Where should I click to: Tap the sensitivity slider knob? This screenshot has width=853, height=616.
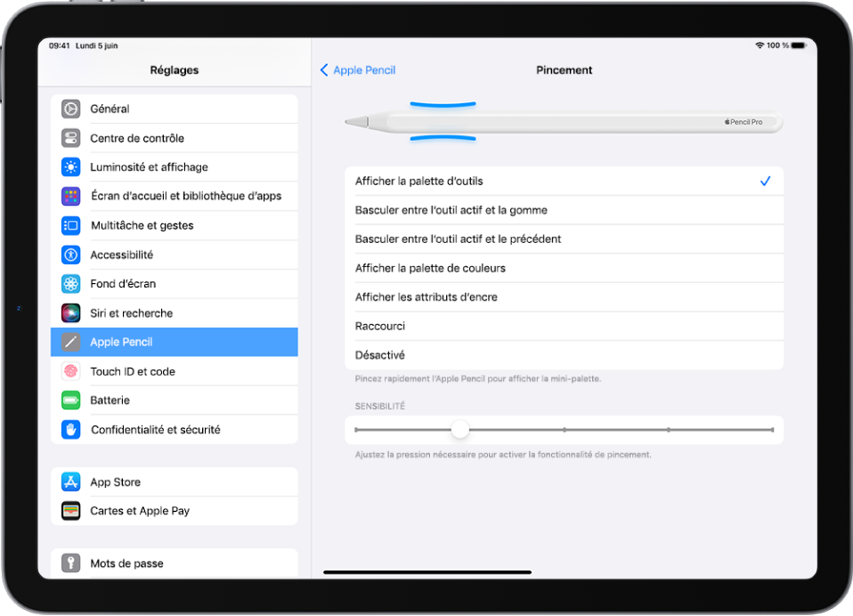[459, 430]
